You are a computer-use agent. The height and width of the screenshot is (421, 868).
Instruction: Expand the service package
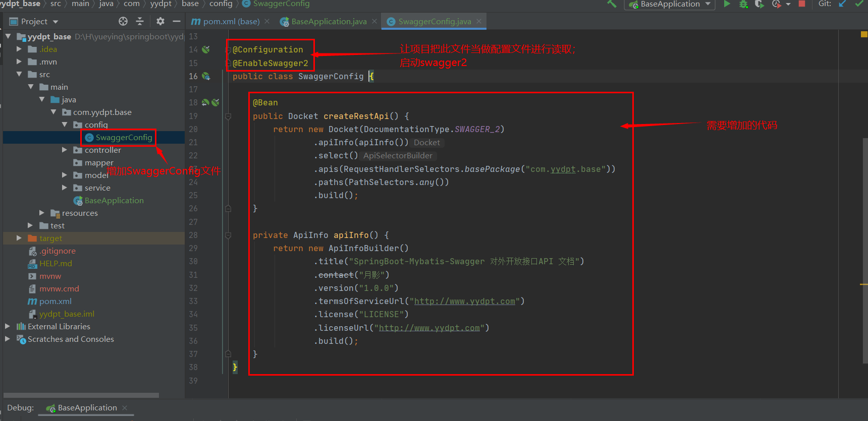pyautogui.click(x=65, y=188)
